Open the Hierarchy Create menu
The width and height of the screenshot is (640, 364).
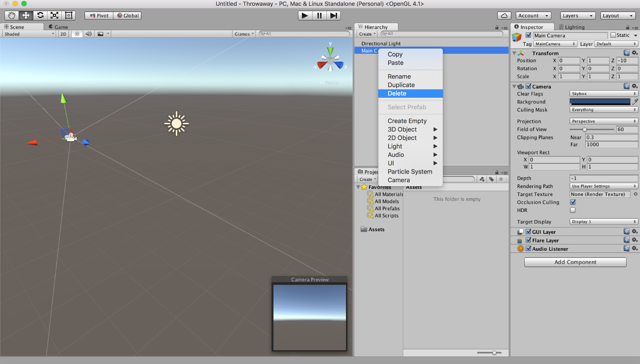[366, 34]
